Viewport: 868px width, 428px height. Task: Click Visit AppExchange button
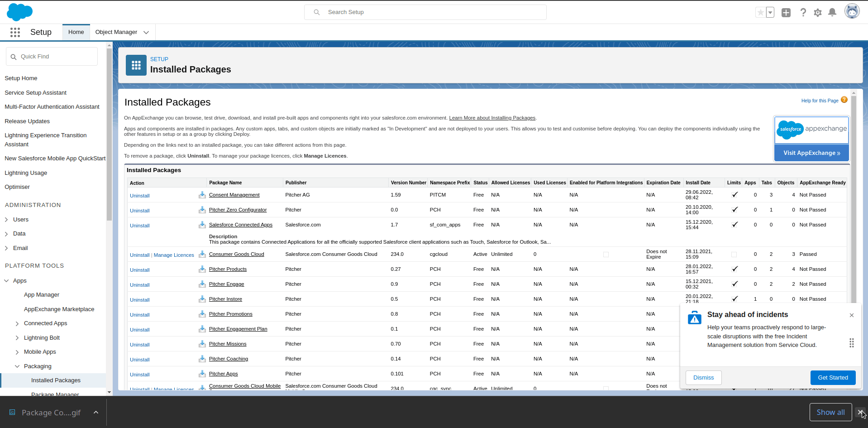[811, 153]
